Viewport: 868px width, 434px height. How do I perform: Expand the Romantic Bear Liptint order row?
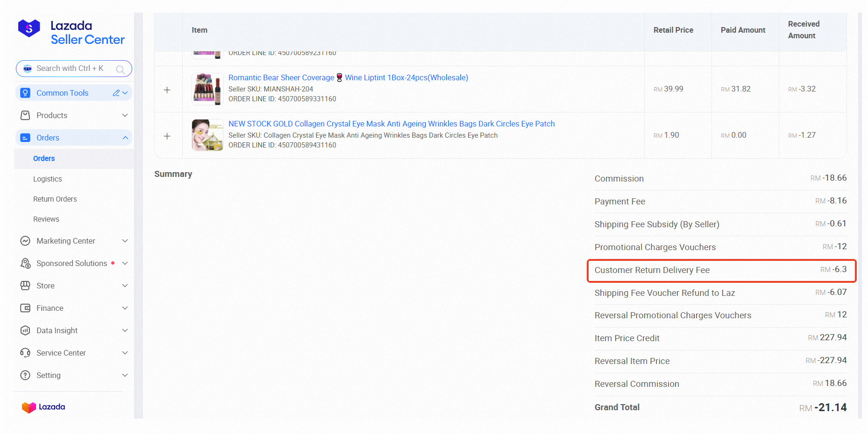167,90
